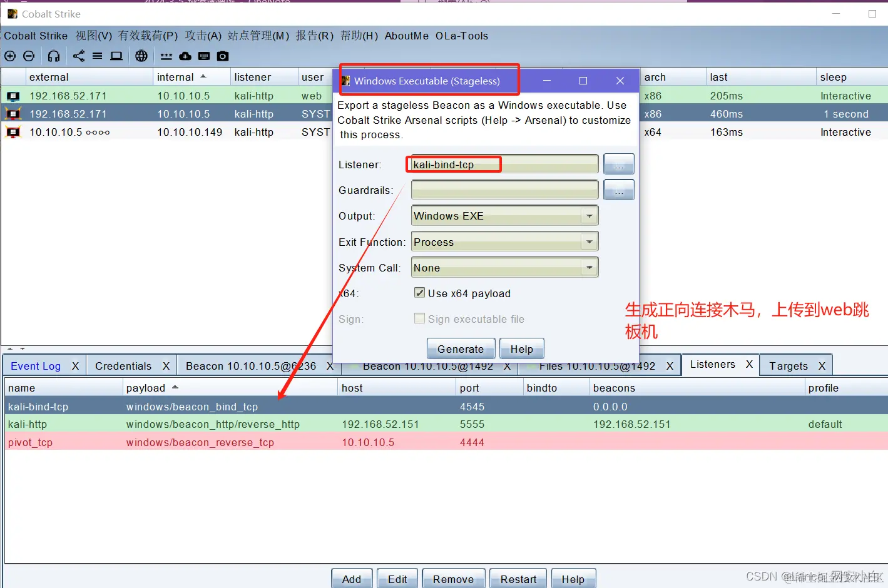This screenshot has width=888, height=588.
Task: Click the Add listener button
Action: (x=352, y=579)
